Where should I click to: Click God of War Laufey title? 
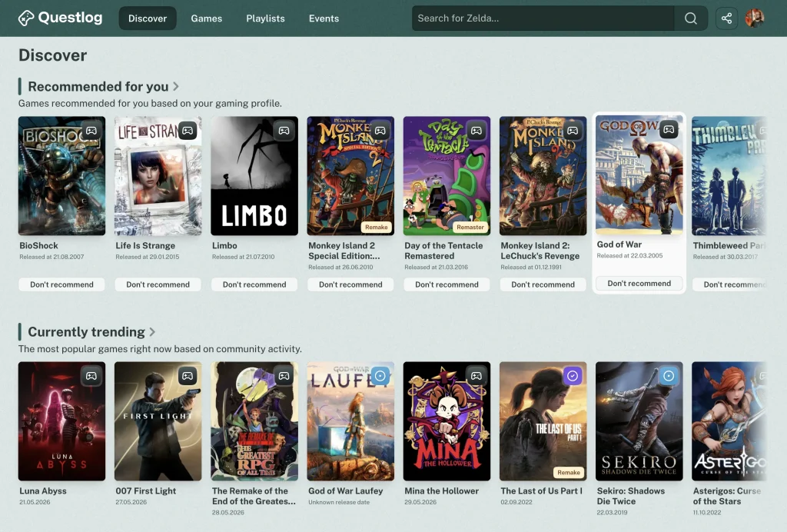346,490
